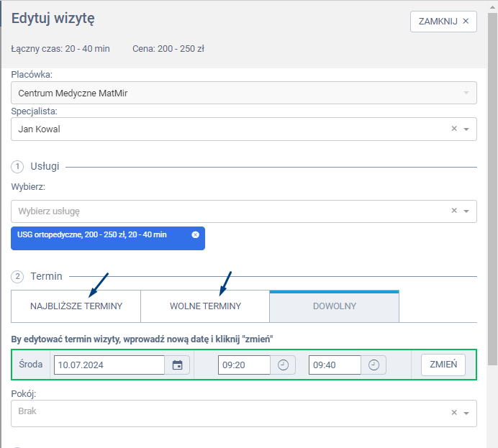Switch to Najbliższe terminy tab
498x448 pixels.
pos(76,306)
